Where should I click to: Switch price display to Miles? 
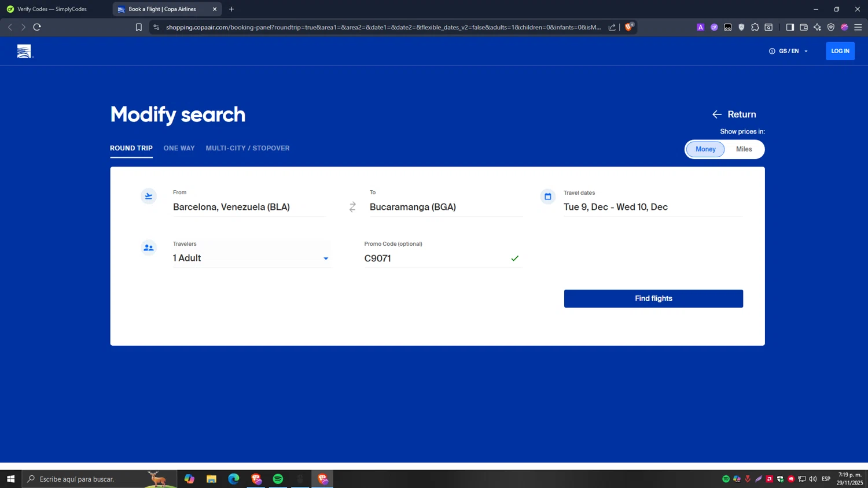tap(744, 149)
